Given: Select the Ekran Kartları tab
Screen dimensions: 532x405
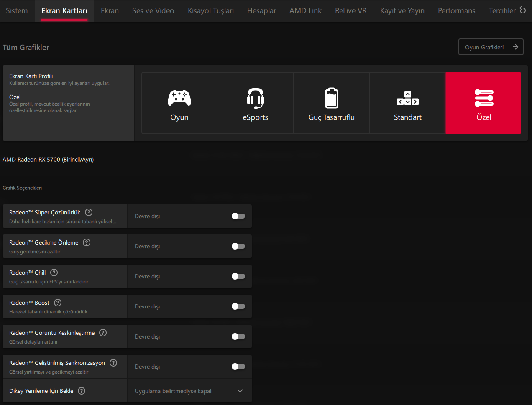Looking at the screenshot, I should tap(64, 10).
